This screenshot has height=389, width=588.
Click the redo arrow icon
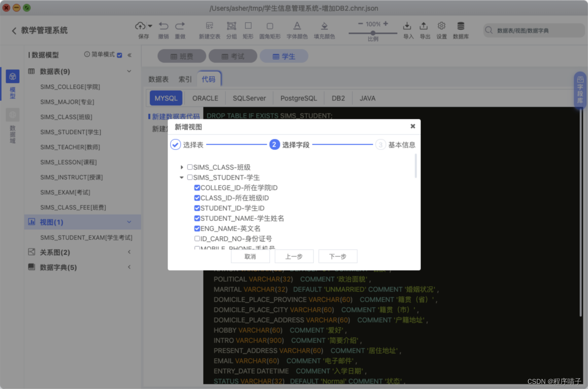coord(180,26)
